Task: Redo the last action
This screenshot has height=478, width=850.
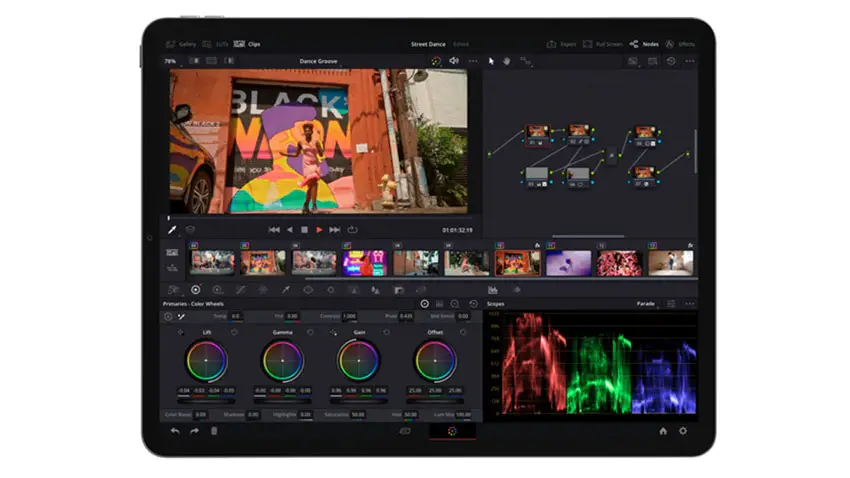Action: (194, 431)
